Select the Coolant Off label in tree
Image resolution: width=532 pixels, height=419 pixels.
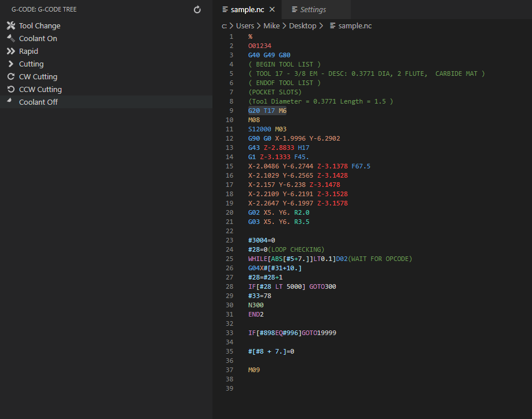38,102
